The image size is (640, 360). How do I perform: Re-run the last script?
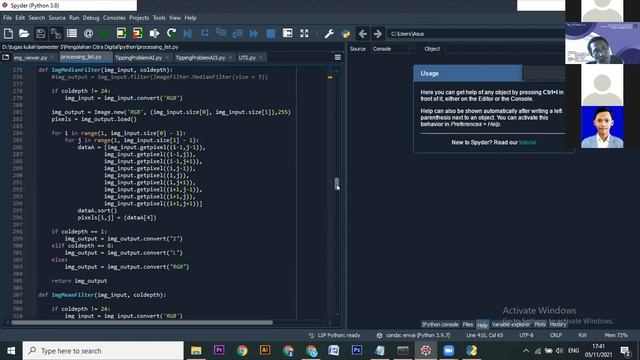(171, 33)
